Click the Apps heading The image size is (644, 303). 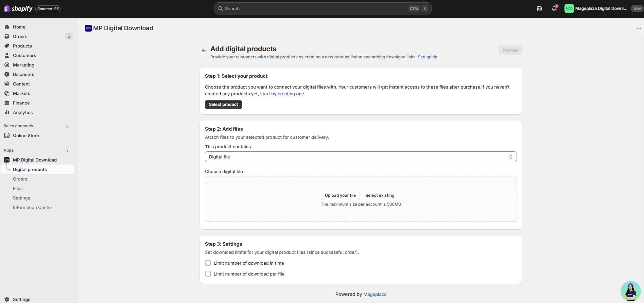click(8, 150)
